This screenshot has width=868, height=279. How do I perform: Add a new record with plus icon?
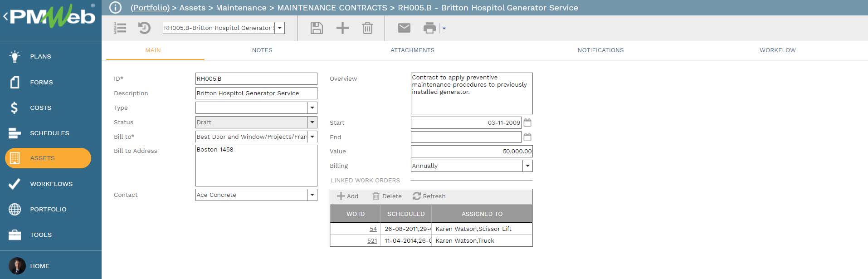[342, 28]
